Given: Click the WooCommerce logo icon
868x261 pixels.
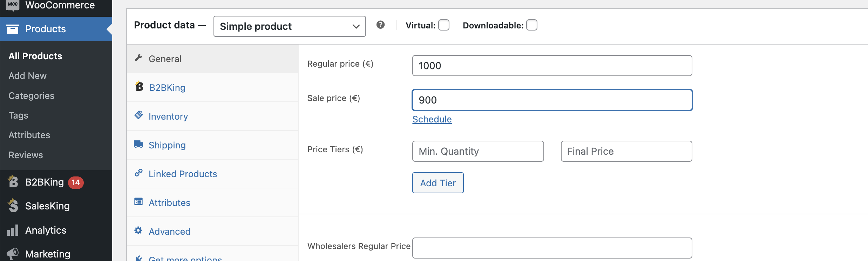Looking at the screenshot, I should coord(13,5).
